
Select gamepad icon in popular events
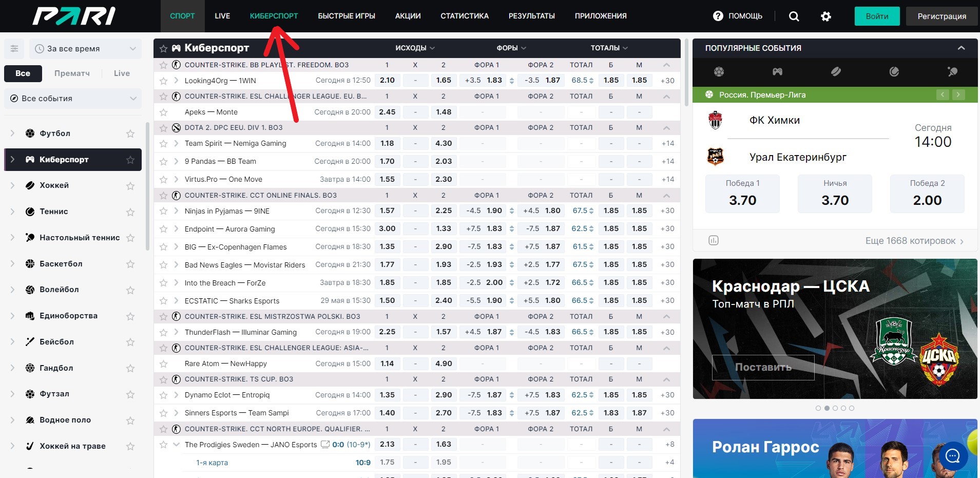coord(778,71)
